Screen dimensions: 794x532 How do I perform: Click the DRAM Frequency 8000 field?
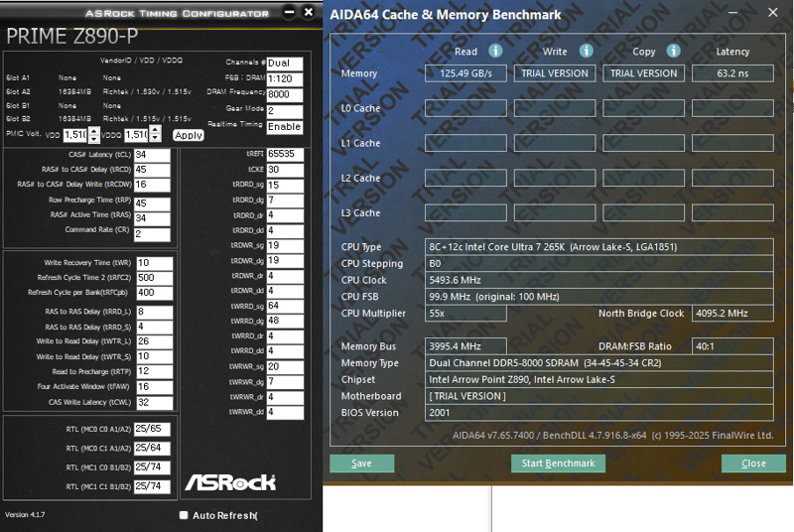[285, 94]
